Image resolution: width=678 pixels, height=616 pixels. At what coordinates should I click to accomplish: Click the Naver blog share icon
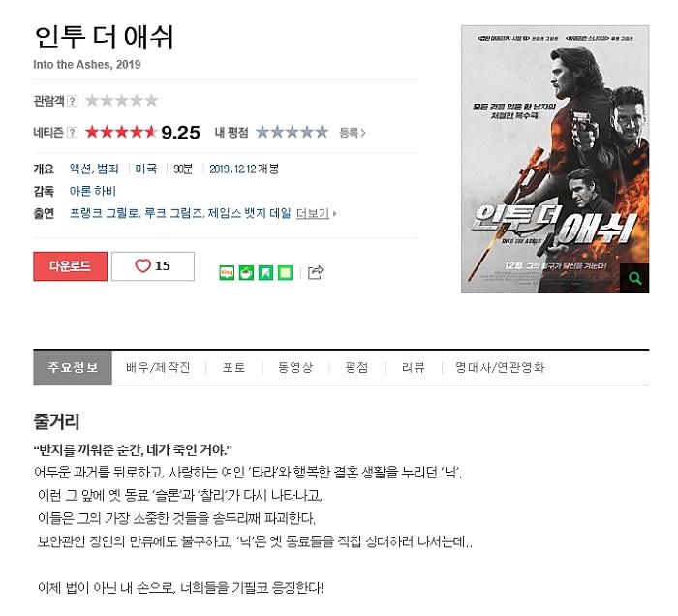(x=227, y=273)
